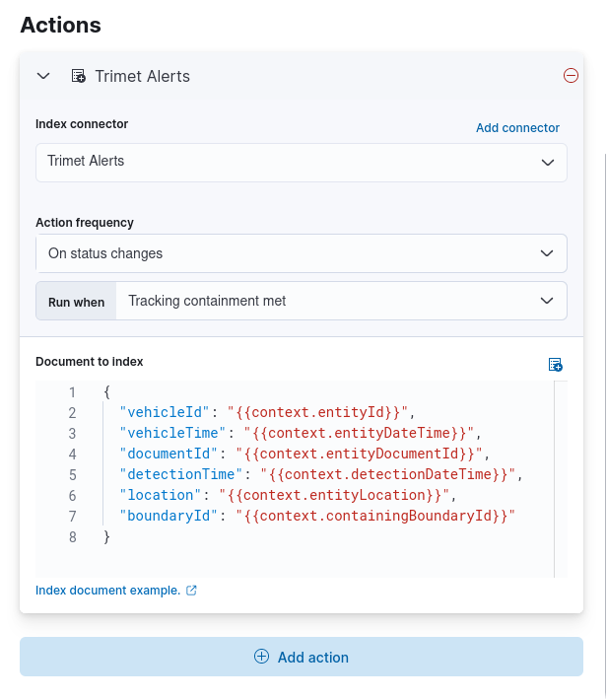The width and height of the screenshot is (607, 700).
Task: Click the chevron arrow in Tracking containment met
Action: pyautogui.click(x=548, y=301)
